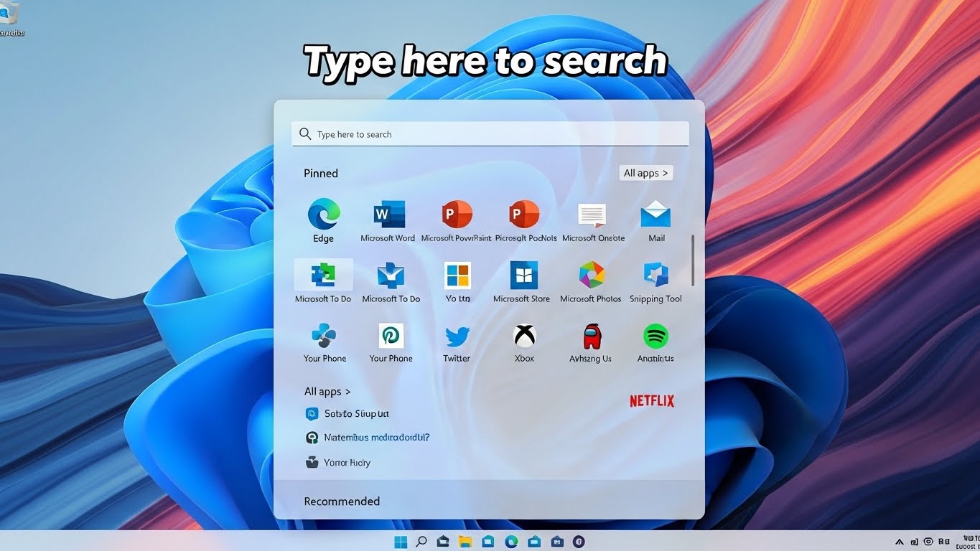Open Microsoft Photos

(x=591, y=281)
